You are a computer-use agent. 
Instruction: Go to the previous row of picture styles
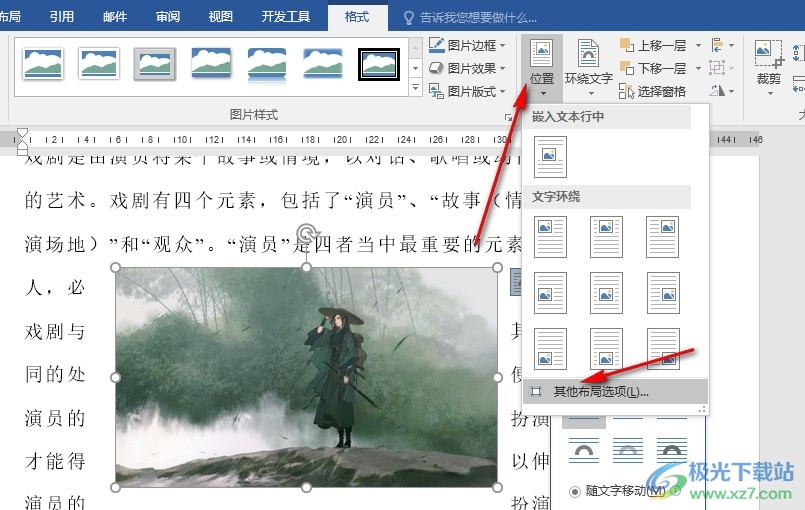[x=416, y=47]
